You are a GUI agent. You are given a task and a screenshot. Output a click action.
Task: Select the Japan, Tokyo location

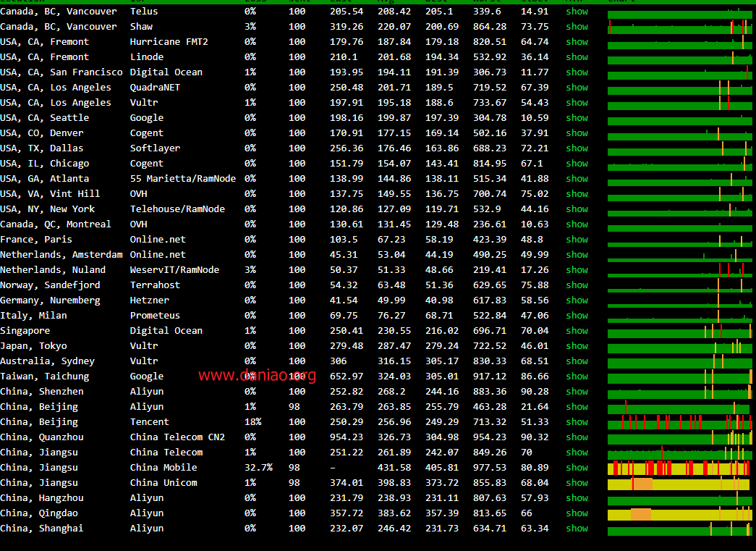(33, 345)
